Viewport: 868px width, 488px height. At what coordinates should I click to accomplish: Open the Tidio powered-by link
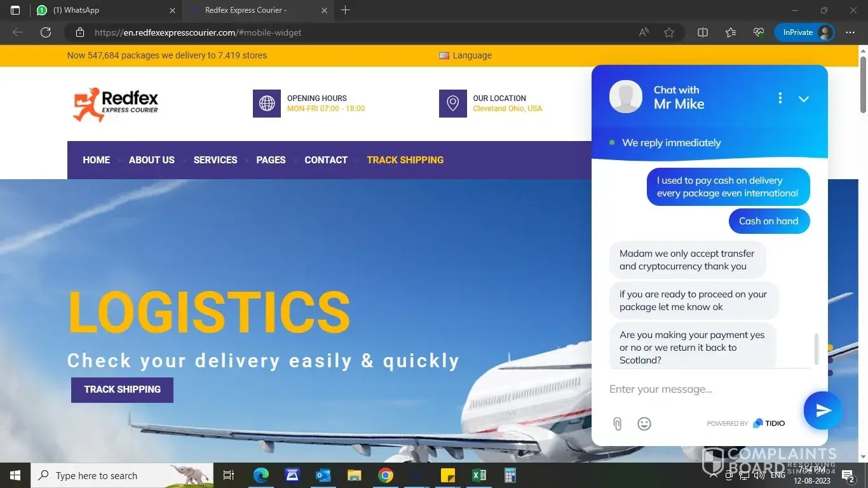pyautogui.click(x=745, y=423)
